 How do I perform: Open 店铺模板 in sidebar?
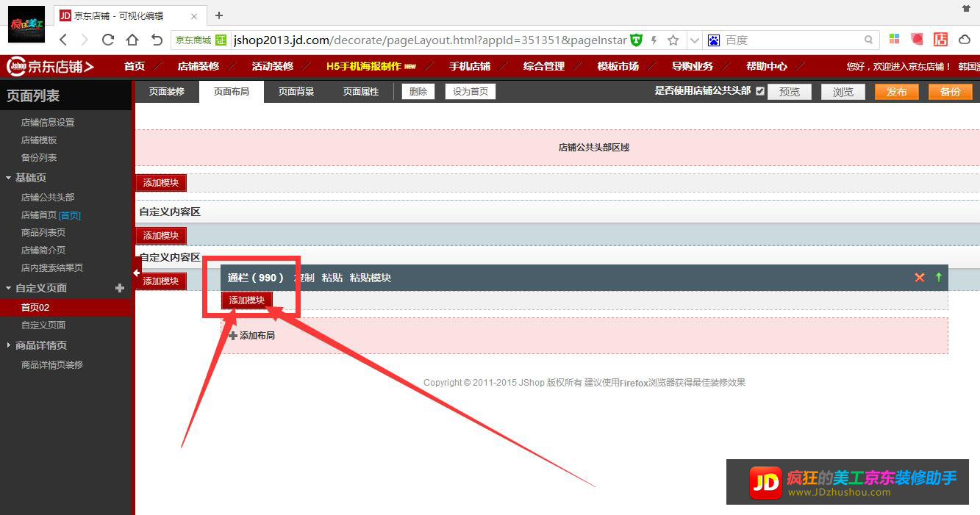click(x=39, y=140)
